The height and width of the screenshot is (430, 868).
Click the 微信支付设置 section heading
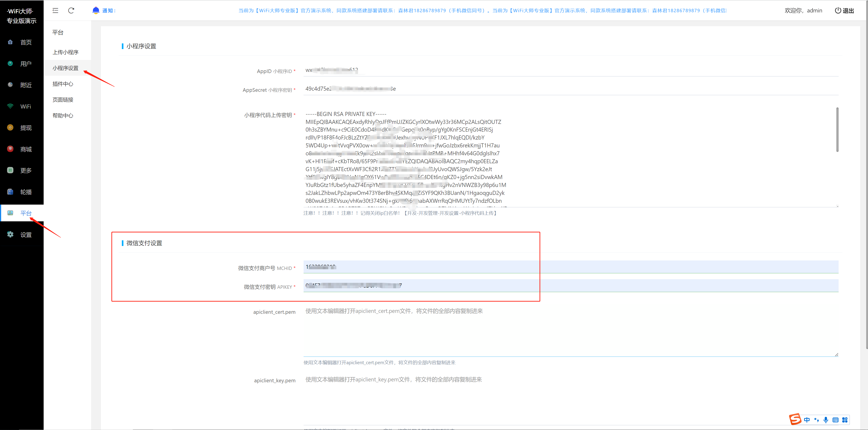tap(144, 243)
